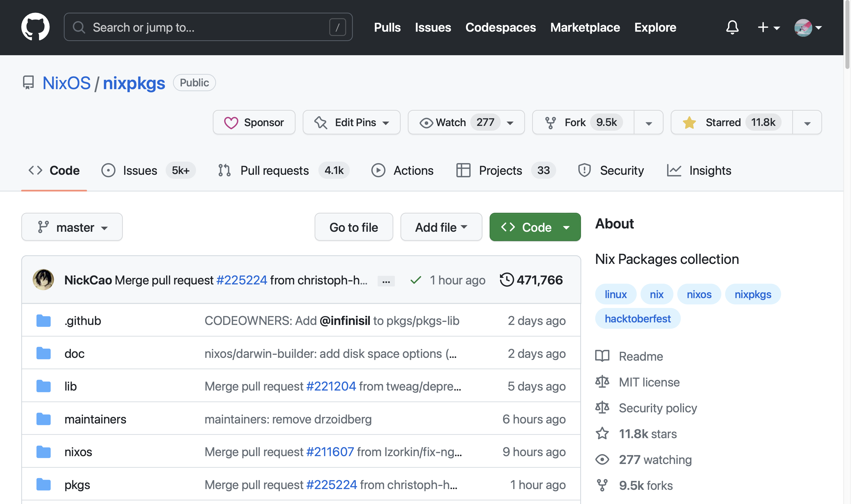This screenshot has width=851, height=504.
Task: Go to Pulls in the top navigation
Action: [387, 27]
